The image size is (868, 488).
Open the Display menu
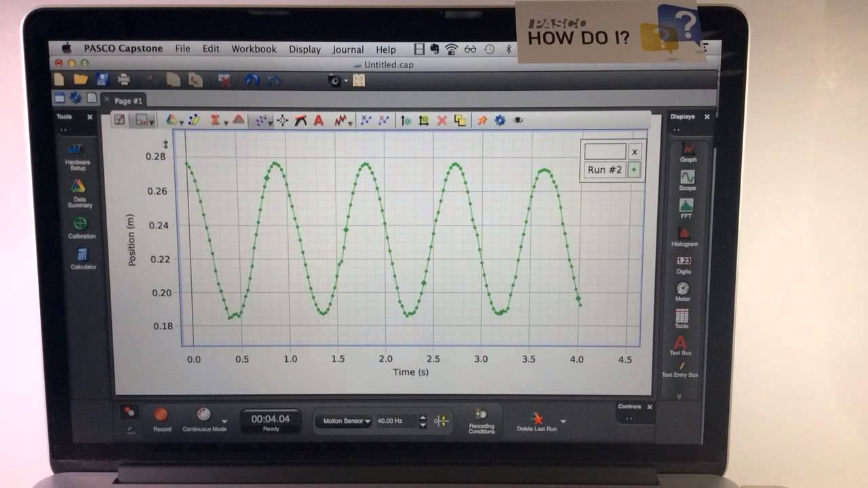[304, 49]
